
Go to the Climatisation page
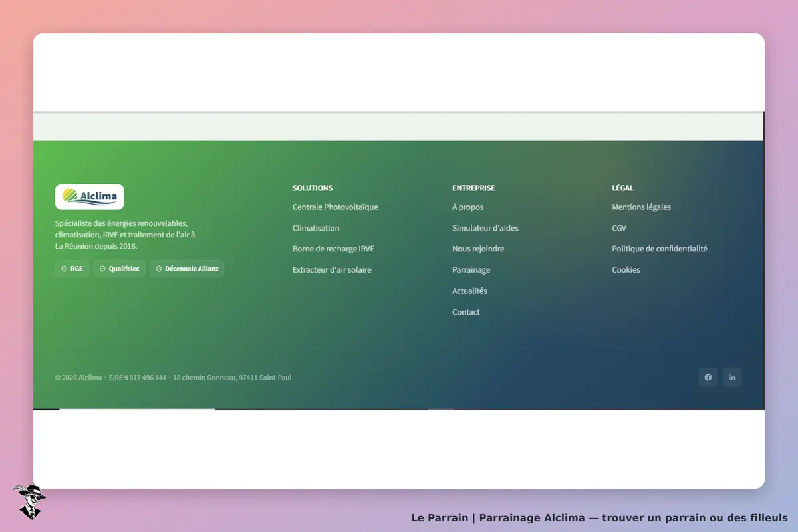(x=316, y=228)
